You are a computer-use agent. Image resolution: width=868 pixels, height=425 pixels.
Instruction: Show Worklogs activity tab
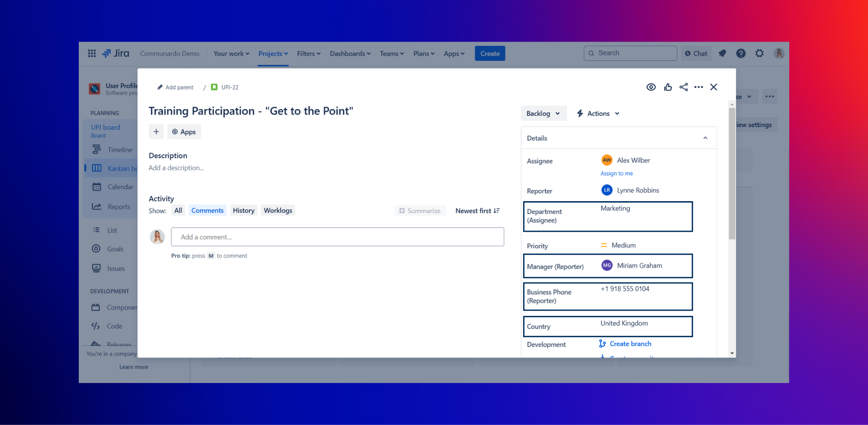coord(278,211)
